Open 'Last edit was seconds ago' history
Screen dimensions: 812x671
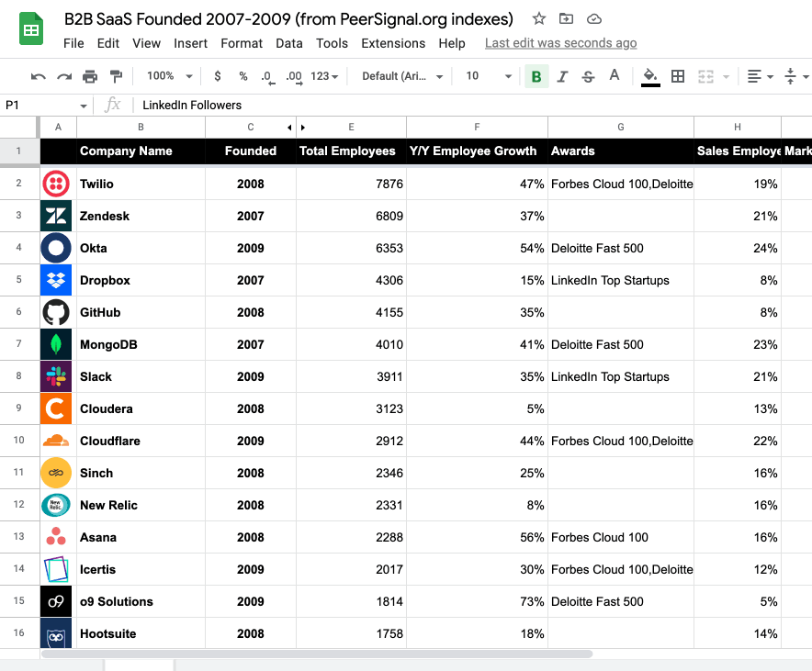tap(561, 43)
